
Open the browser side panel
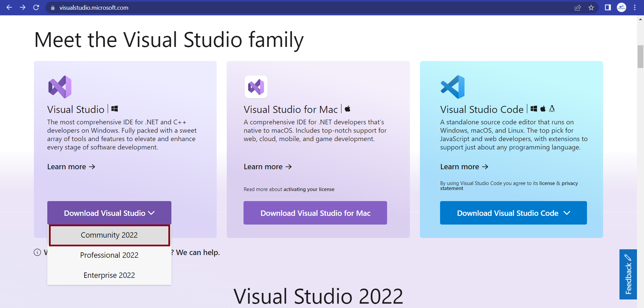tap(608, 7)
